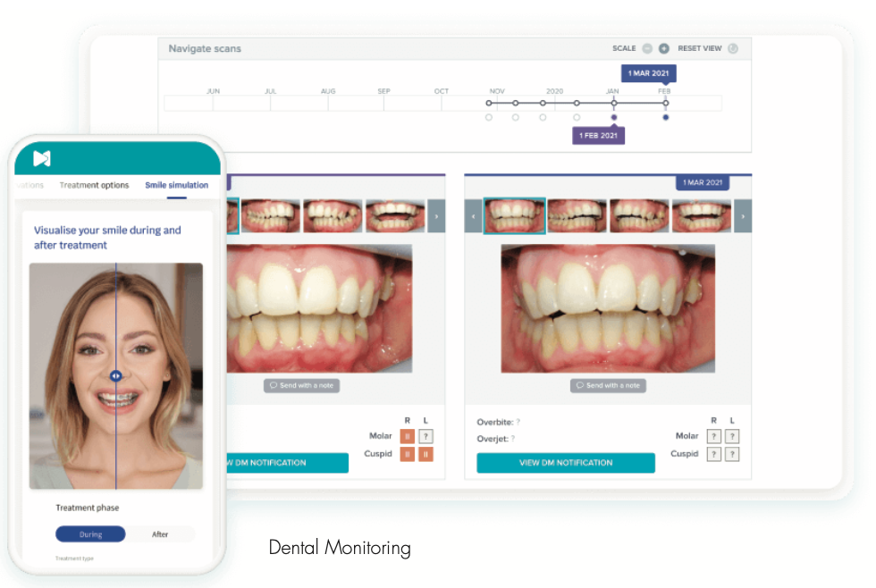Image resolution: width=876 pixels, height=588 pixels.
Task: Click the Overbite value text
Action: [x=518, y=422]
